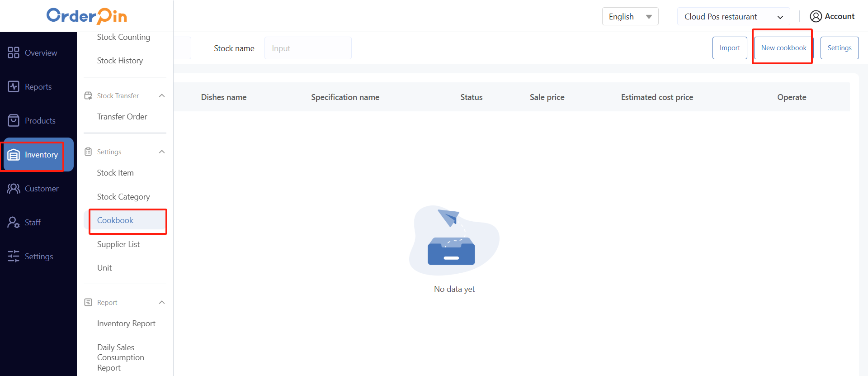The height and width of the screenshot is (376, 868).
Task: Open the Staff user icon
Action: pos(14,223)
